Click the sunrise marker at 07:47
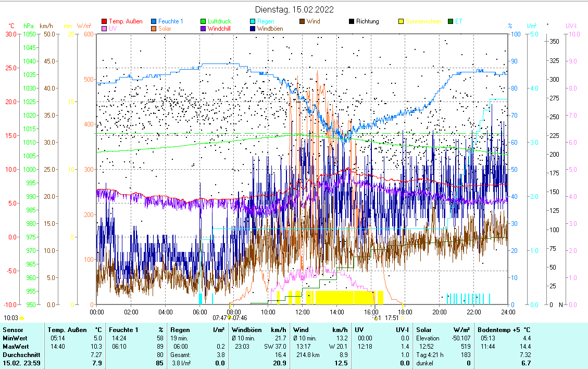 [x=230, y=317]
